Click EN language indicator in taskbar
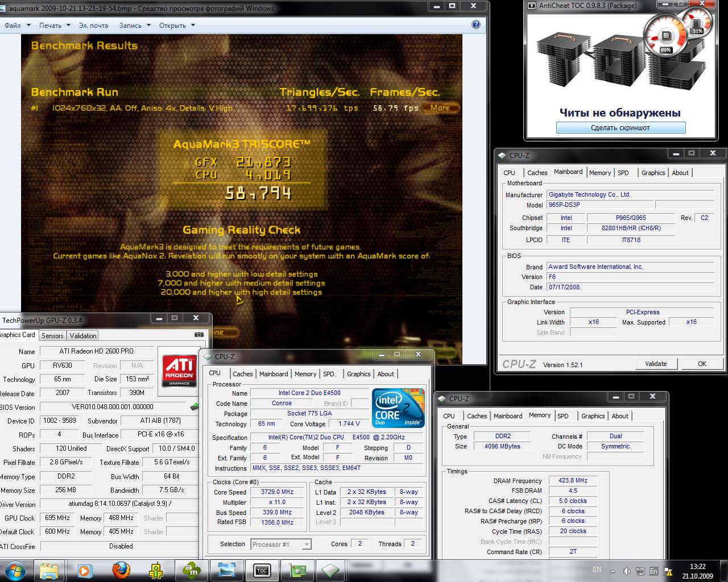Viewport: 728px width, 582px height. [597, 569]
